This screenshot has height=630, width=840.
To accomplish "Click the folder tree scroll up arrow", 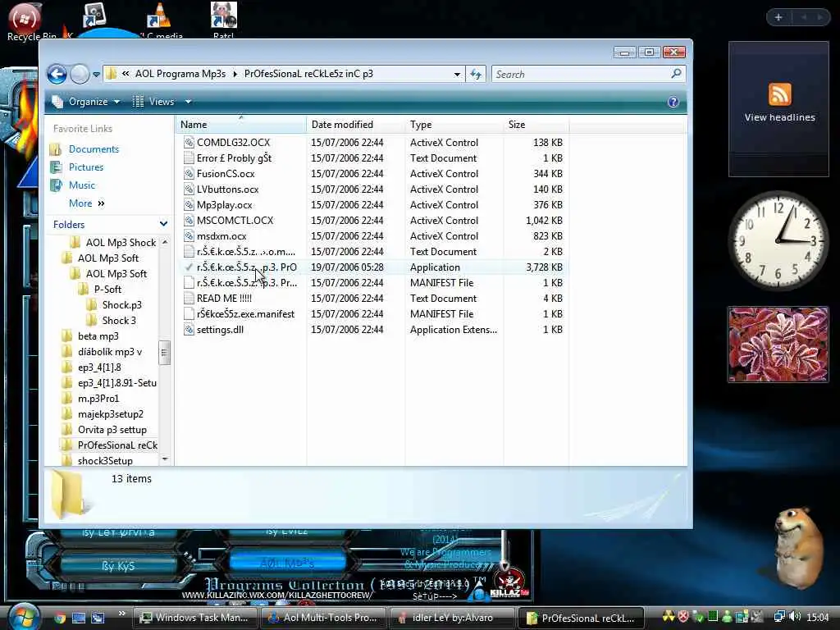I will (164, 243).
